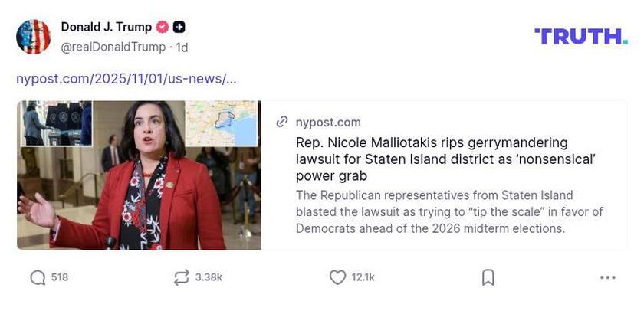Click the 1d post timestamp
Image resolution: width=644 pixels, height=311 pixels.
pyautogui.click(x=182, y=47)
